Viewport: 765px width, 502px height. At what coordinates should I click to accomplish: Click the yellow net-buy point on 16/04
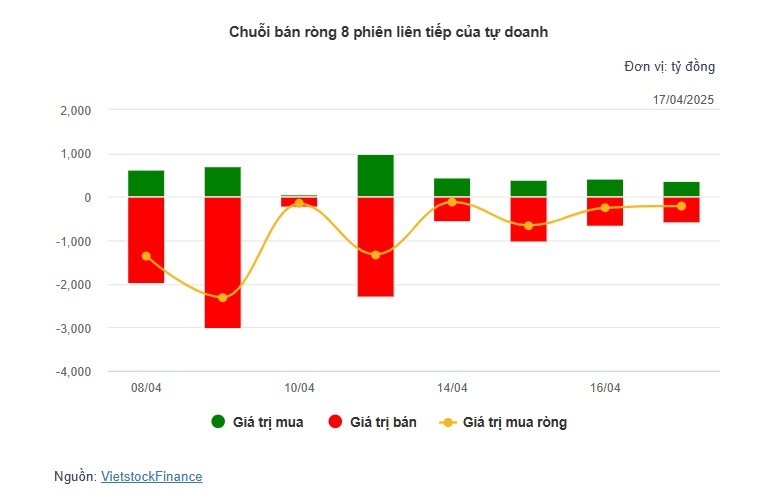[x=605, y=208]
